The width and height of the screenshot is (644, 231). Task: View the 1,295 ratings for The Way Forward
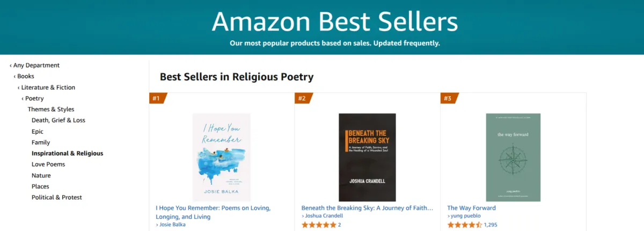point(491,225)
